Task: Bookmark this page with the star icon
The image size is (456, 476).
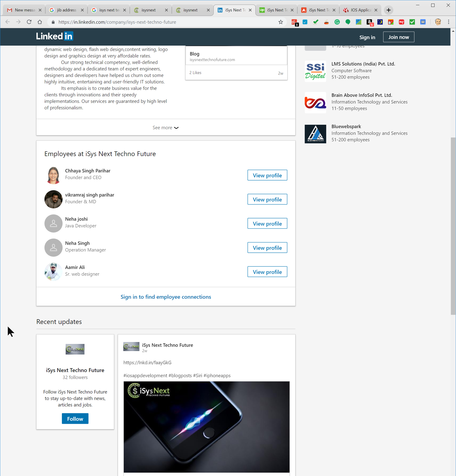Action: point(281,22)
